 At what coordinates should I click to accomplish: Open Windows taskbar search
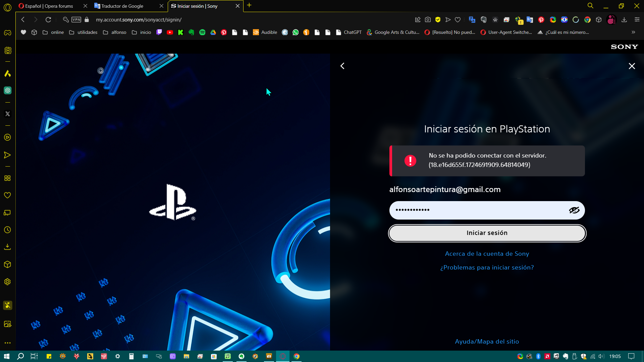click(20, 356)
